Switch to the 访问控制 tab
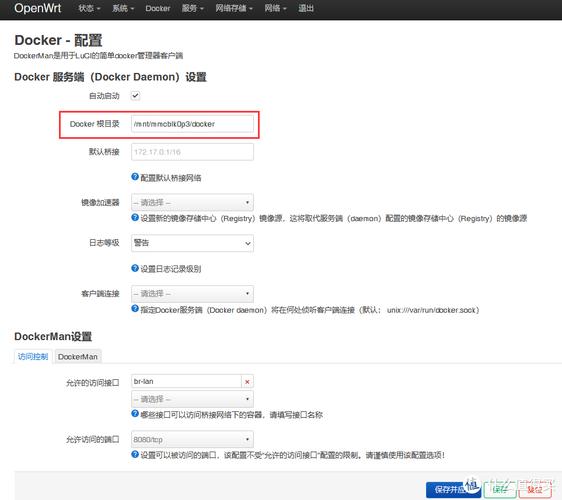The image size is (562, 500). pyautogui.click(x=33, y=357)
